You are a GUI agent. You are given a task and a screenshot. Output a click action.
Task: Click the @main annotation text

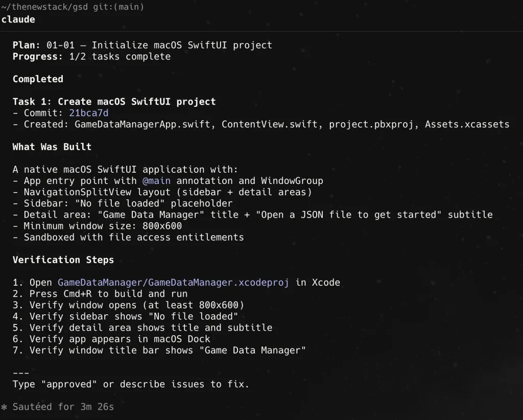(x=157, y=181)
